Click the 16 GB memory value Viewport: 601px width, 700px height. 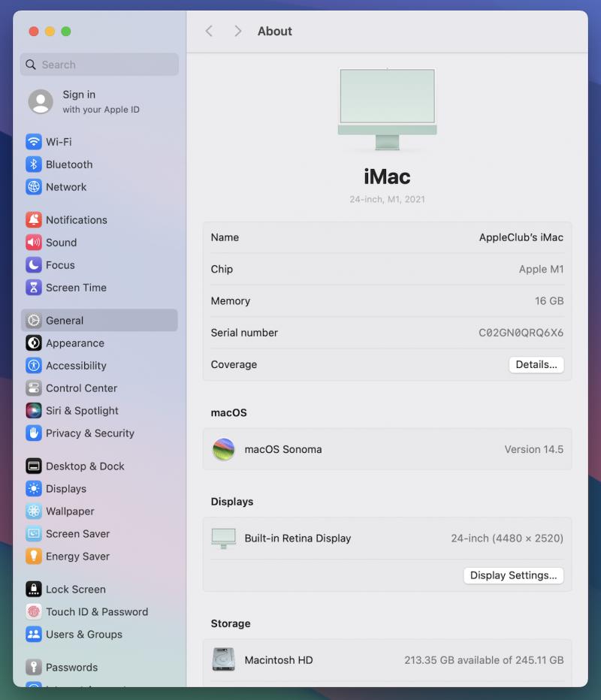pos(549,301)
